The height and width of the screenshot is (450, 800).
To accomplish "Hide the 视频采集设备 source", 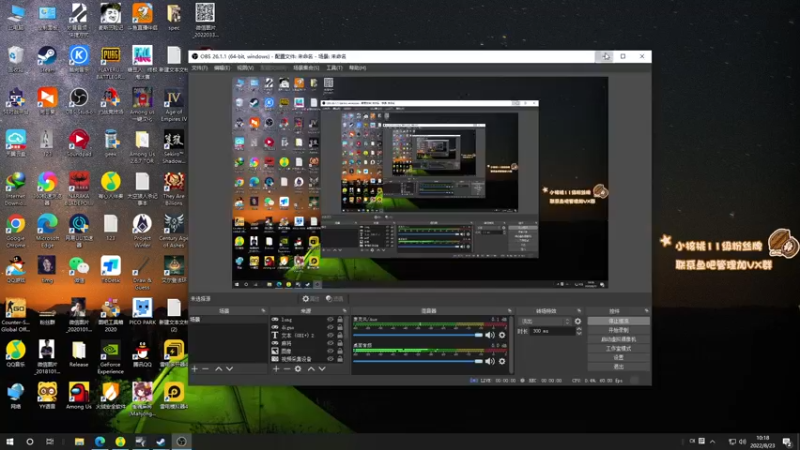I will 330,359.
